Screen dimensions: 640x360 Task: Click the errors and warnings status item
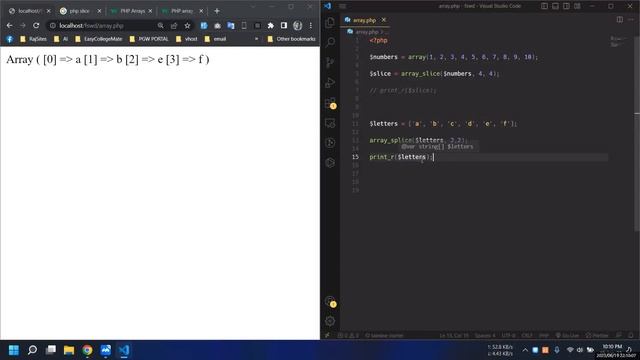pyautogui.click(x=348, y=336)
